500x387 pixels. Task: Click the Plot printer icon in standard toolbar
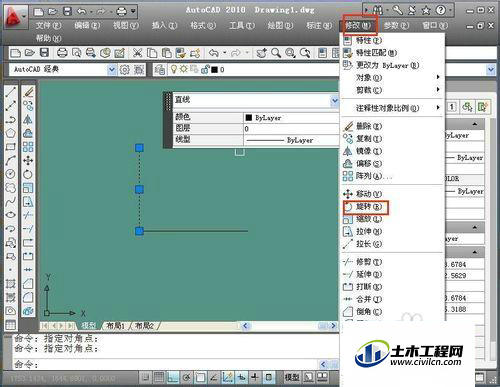click(x=62, y=53)
